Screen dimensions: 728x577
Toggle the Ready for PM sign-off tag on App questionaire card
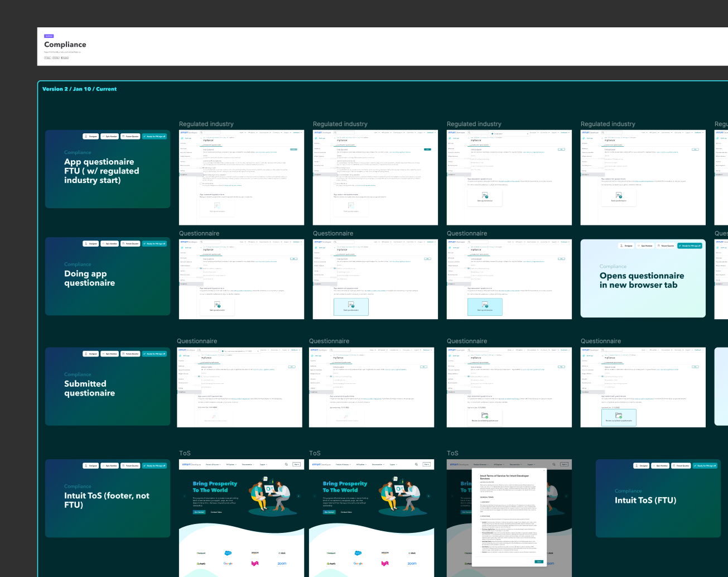pos(155,136)
